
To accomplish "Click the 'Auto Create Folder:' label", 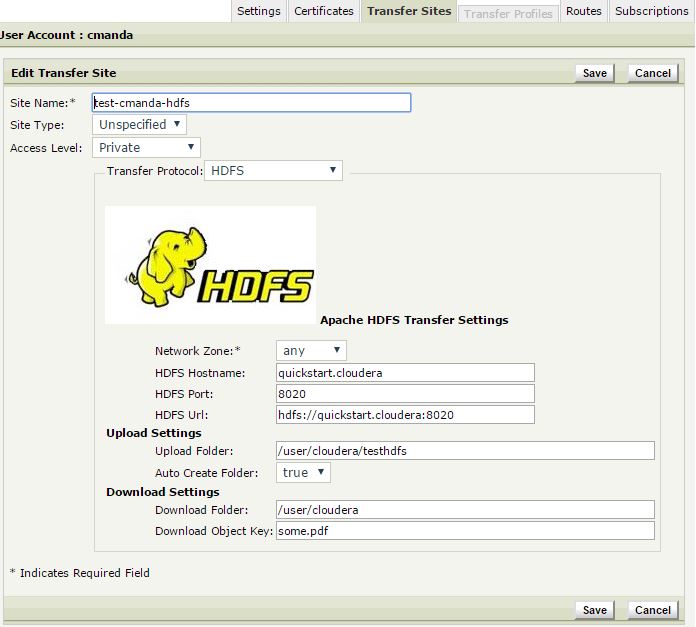I will (x=206, y=473).
